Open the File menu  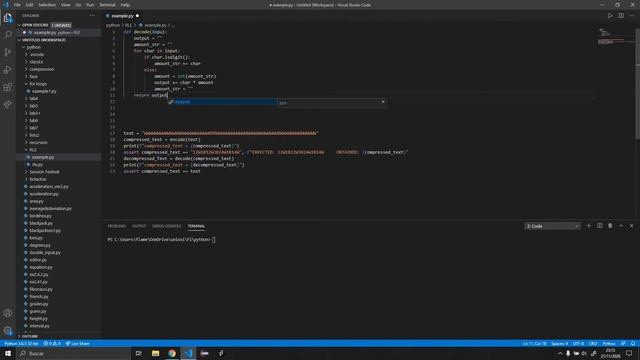(x=17, y=5)
